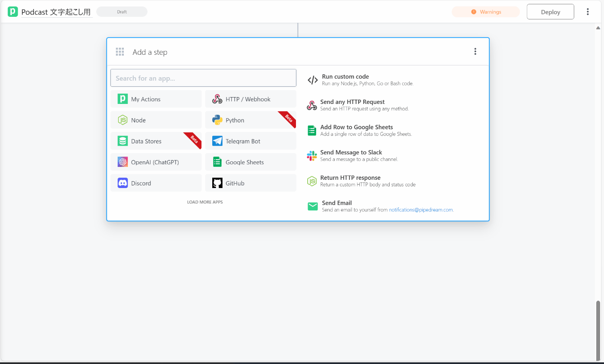Select the Return HTTP response action
Screen dimensions: 604x364
pyautogui.click(x=361, y=181)
